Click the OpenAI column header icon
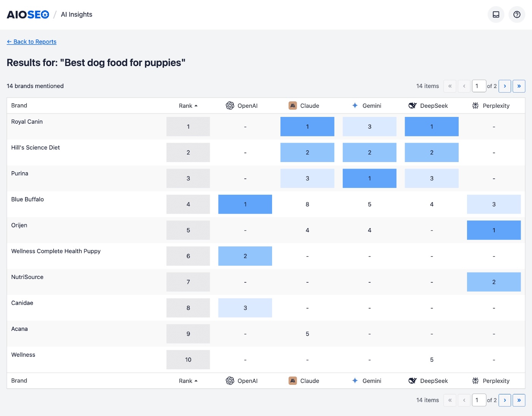Screen dimensions: 532x416 (x=230, y=106)
